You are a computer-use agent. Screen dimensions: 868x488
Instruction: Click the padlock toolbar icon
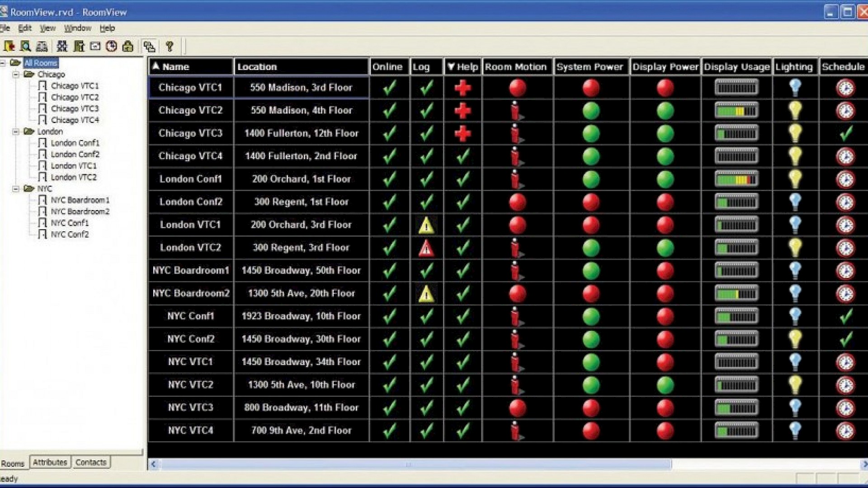click(x=128, y=46)
